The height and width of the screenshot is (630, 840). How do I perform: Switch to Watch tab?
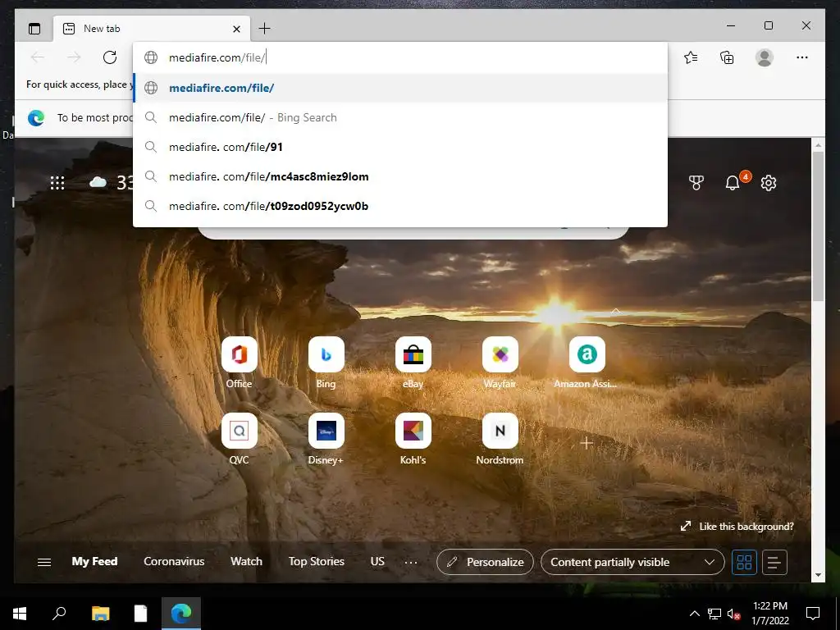click(x=246, y=561)
